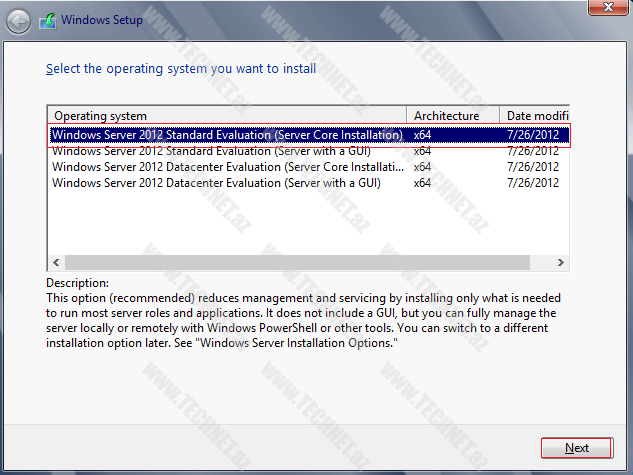
Task: Click the Architecture column header
Action: click(x=454, y=115)
